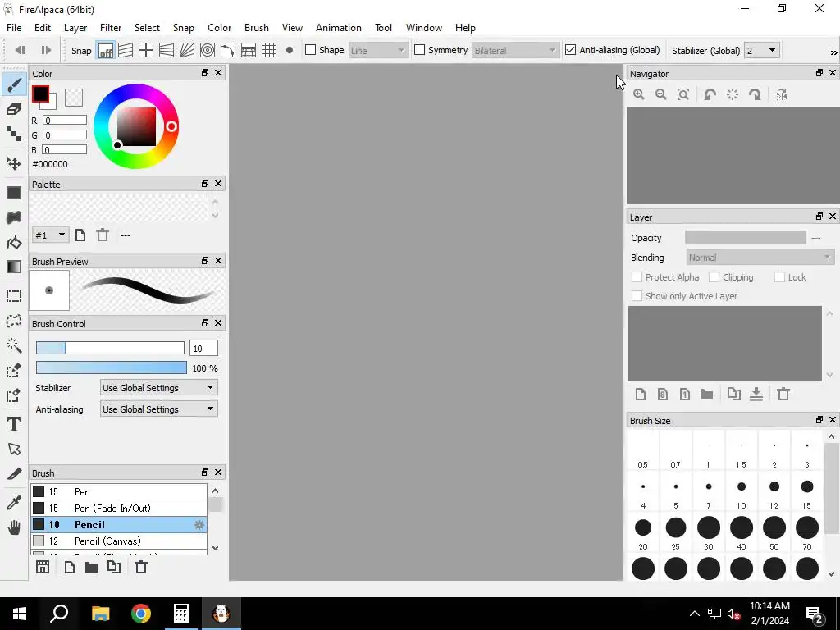Open the palette #1 selector dropdown
This screenshot has width=840, height=630.
pos(50,235)
